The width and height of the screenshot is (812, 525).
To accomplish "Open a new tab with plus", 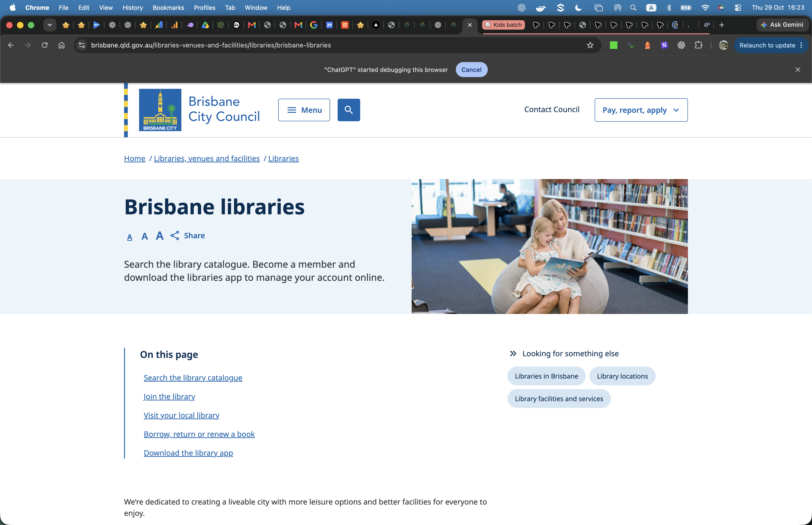I will click(721, 24).
